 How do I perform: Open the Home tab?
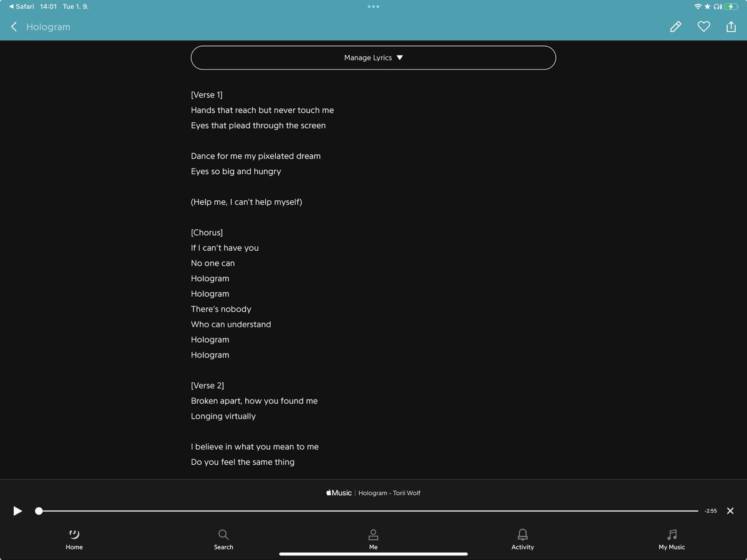coord(74,539)
